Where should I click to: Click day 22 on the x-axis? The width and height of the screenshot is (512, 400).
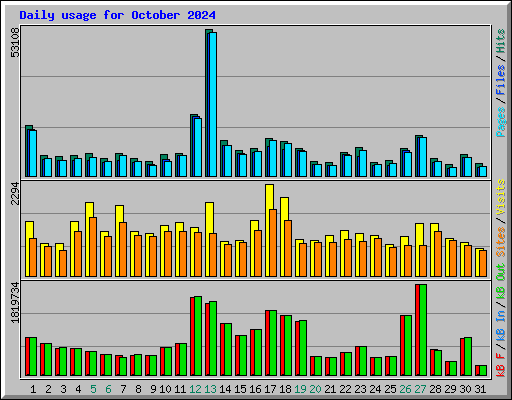pyautogui.click(x=345, y=389)
